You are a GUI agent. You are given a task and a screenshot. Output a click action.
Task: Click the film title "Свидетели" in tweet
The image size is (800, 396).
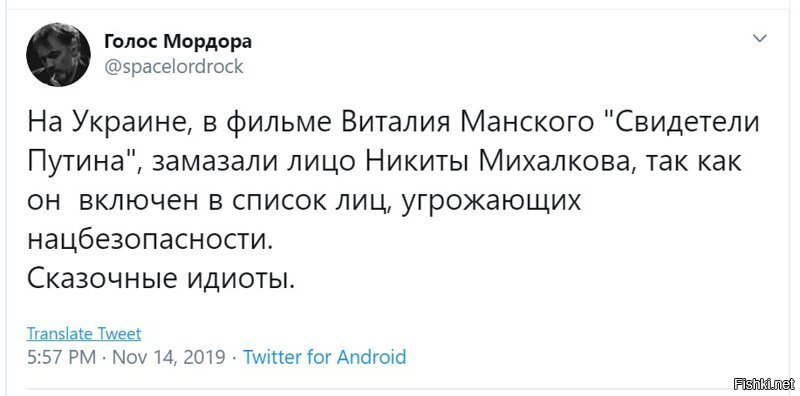tap(681, 124)
